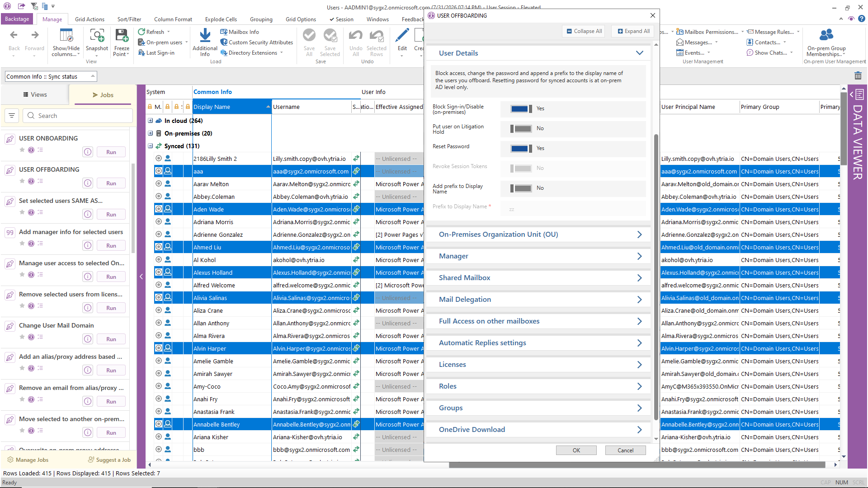Toggle Block Sign-in/Disable switch
Image resolution: width=868 pixels, height=488 pixels.
(x=521, y=109)
